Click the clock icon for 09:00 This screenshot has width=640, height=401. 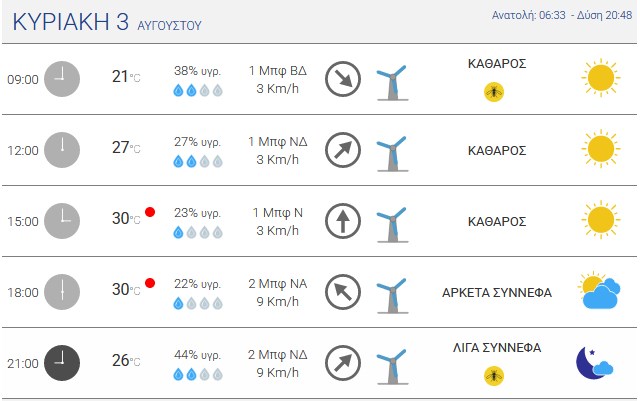(x=62, y=79)
